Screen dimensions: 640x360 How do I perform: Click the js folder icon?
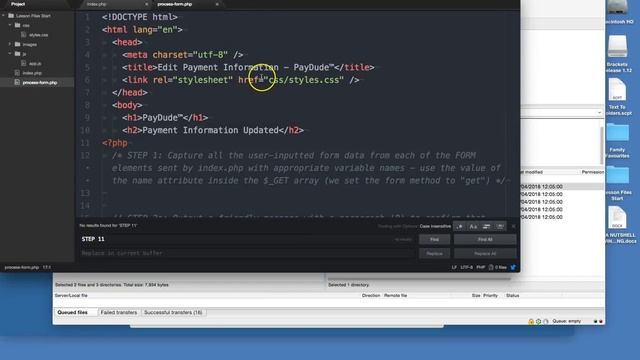point(18,53)
